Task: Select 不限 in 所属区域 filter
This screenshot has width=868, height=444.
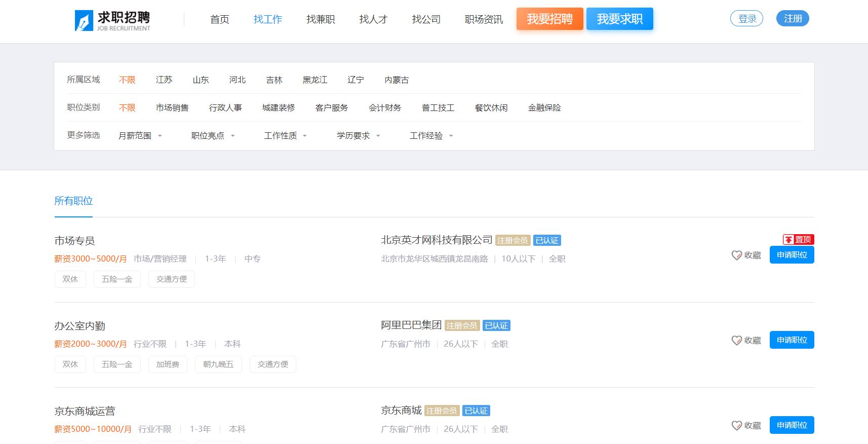Action: [x=127, y=80]
